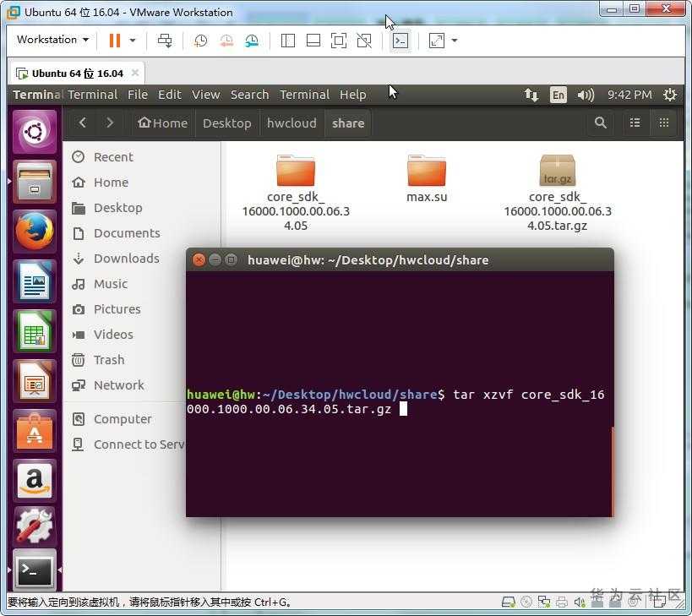692x616 pixels.
Task: Search files with the magnifier icon
Action: pos(600,123)
